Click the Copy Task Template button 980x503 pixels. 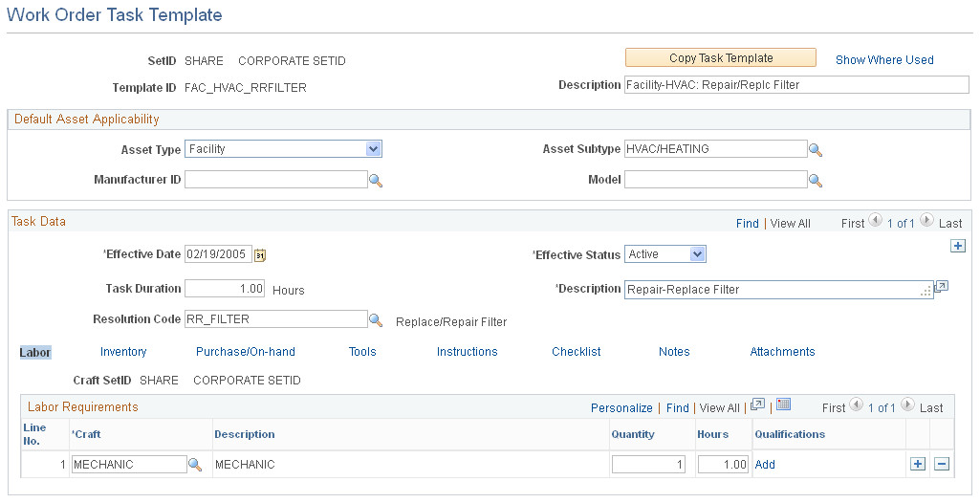point(720,58)
